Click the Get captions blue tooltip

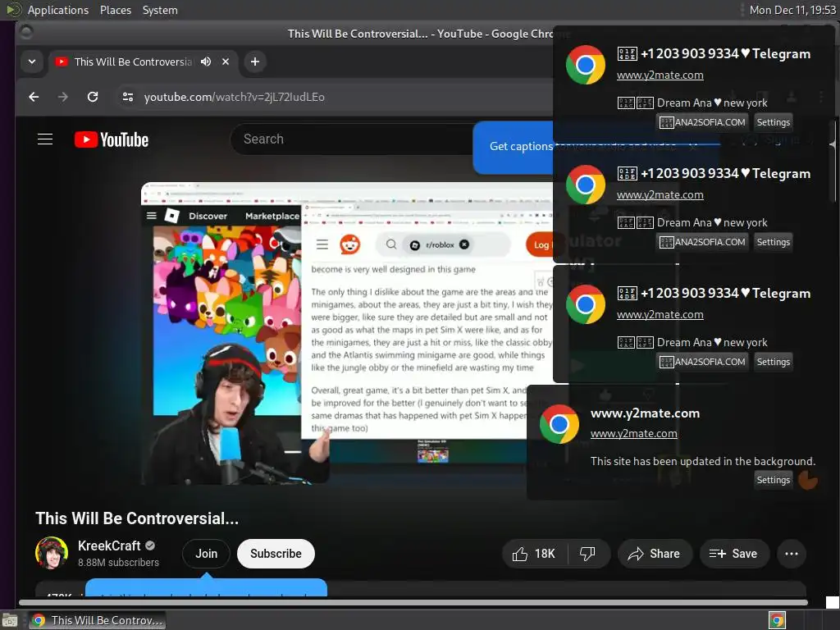pos(514,147)
